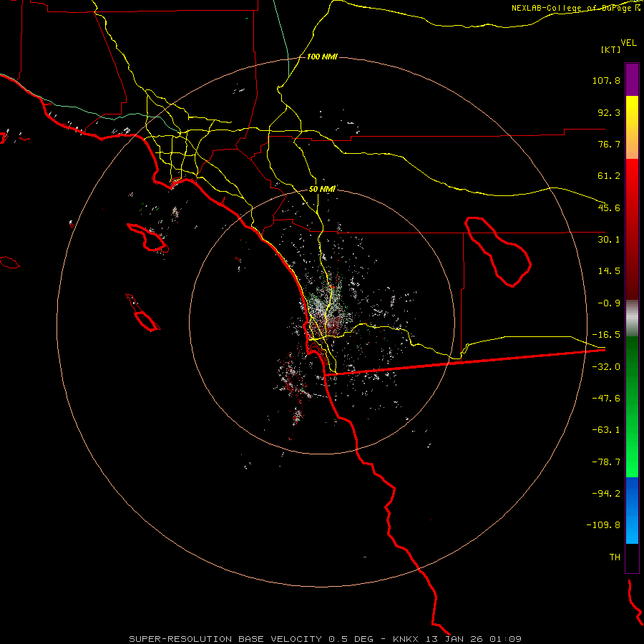The image size is (644, 644).
Task: Click the gray segment of the color bar
Action: point(632,318)
